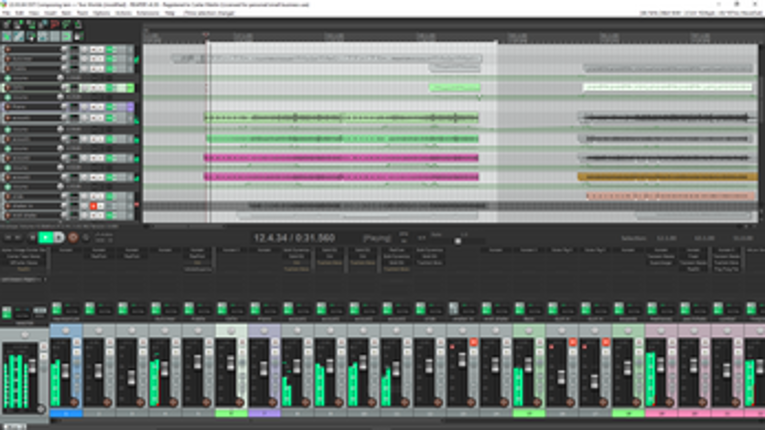
Task: Toggle snap toolbar icon
Action: (x=66, y=36)
